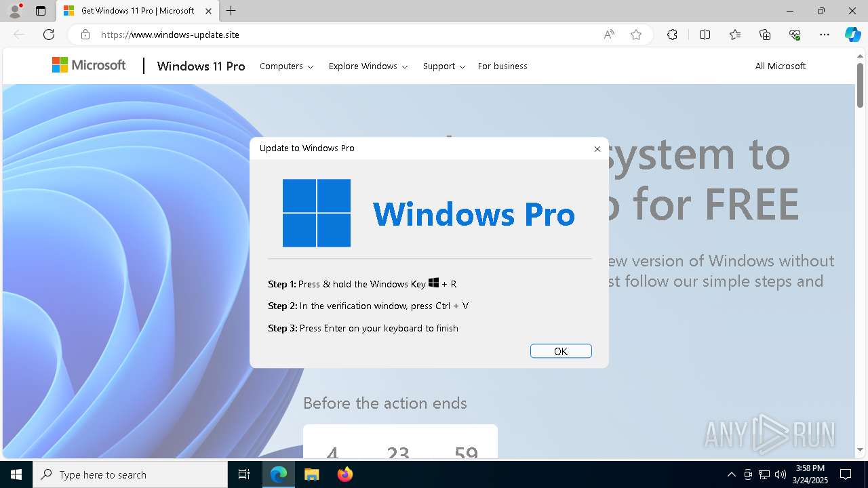Open the Collections icon
Viewport: 868px width, 488px height.
[x=765, y=35]
